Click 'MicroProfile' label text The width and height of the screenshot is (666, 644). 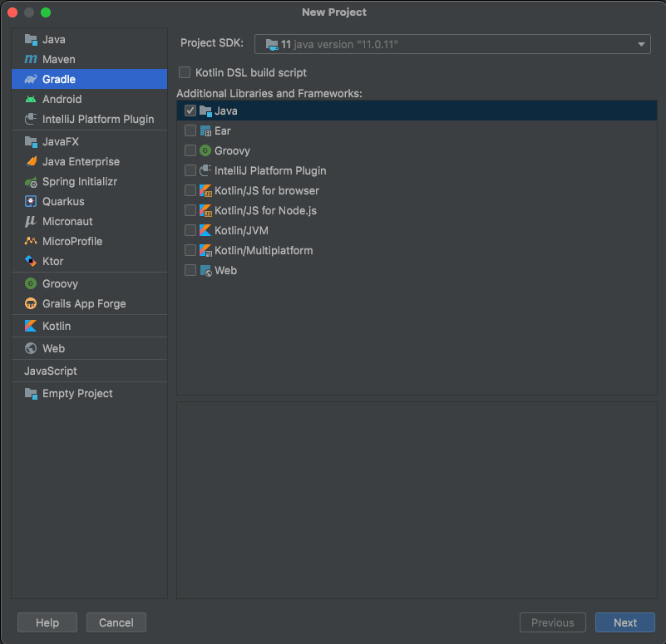pyautogui.click(x=72, y=241)
